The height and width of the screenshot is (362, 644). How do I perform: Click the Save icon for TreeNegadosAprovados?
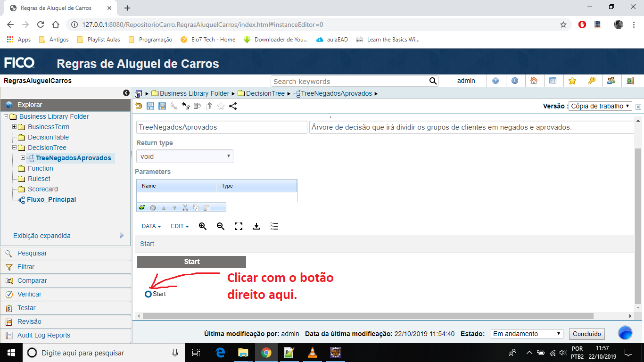pos(150,107)
